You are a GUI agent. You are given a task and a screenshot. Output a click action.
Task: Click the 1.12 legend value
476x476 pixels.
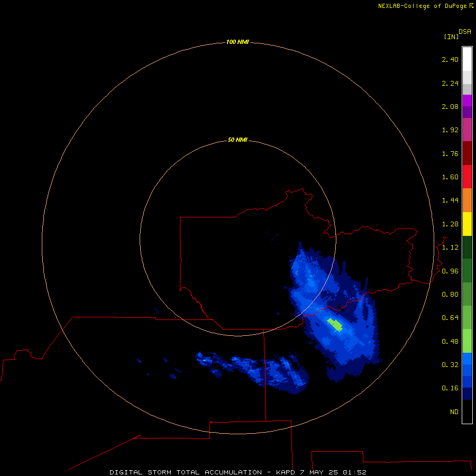pos(450,248)
